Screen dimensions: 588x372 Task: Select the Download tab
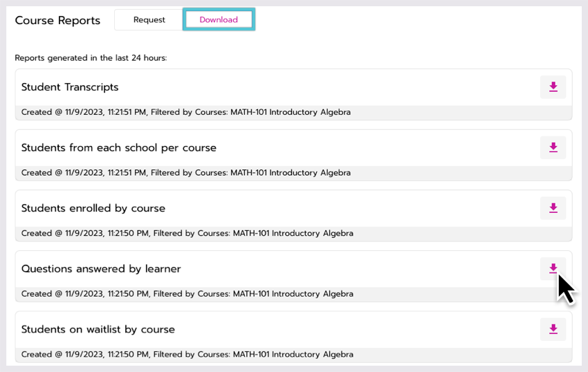coord(219,19)
